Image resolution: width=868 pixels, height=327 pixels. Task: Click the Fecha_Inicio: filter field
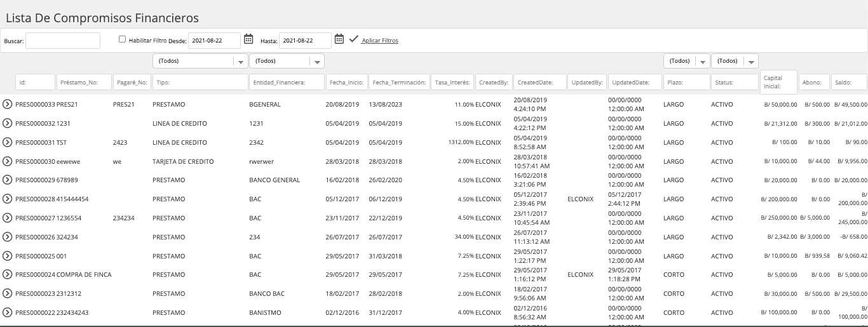346,82
